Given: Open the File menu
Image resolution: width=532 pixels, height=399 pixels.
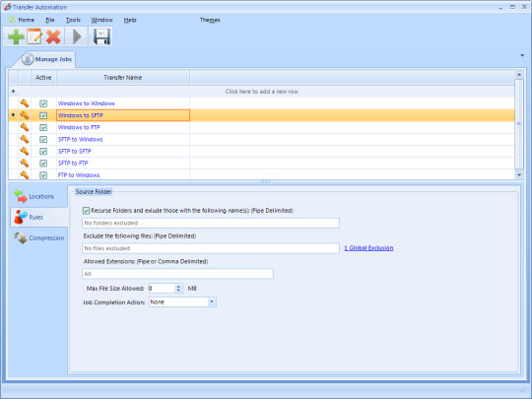Looking at the screenshot, I should coord(50,20).
